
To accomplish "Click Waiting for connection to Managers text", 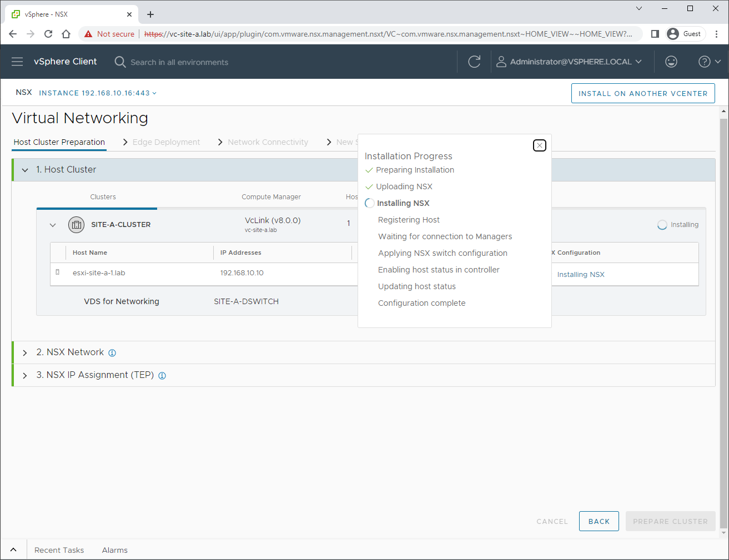I will pyautogui.click(x=445, y=236).
